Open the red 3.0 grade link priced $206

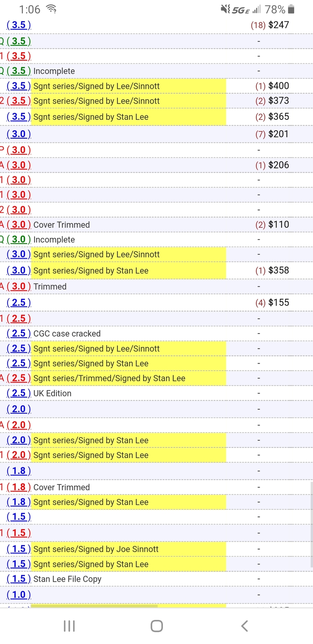pos(19,165)
